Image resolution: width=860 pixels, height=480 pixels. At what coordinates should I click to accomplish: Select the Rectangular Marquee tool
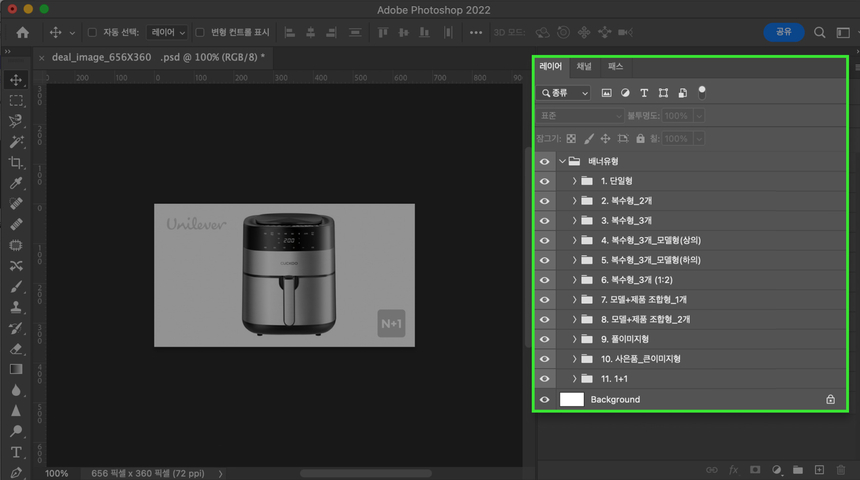tap(16, 100)
